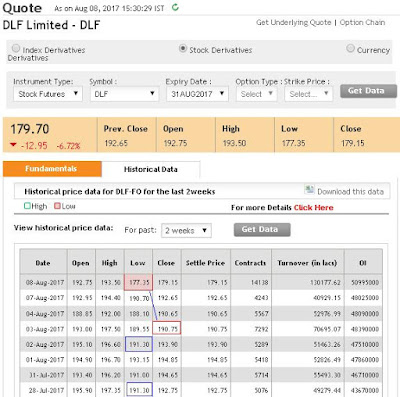The height and width of the screenshot is (397, 400).
Task: Click the Prev. Close value 192.65
Action: click(x=116, y=143)
